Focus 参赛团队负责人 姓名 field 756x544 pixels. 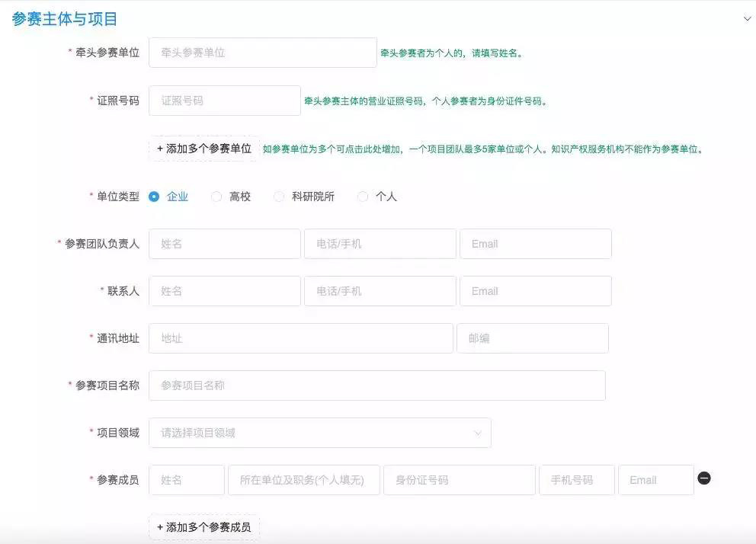(x=225, y=244)
